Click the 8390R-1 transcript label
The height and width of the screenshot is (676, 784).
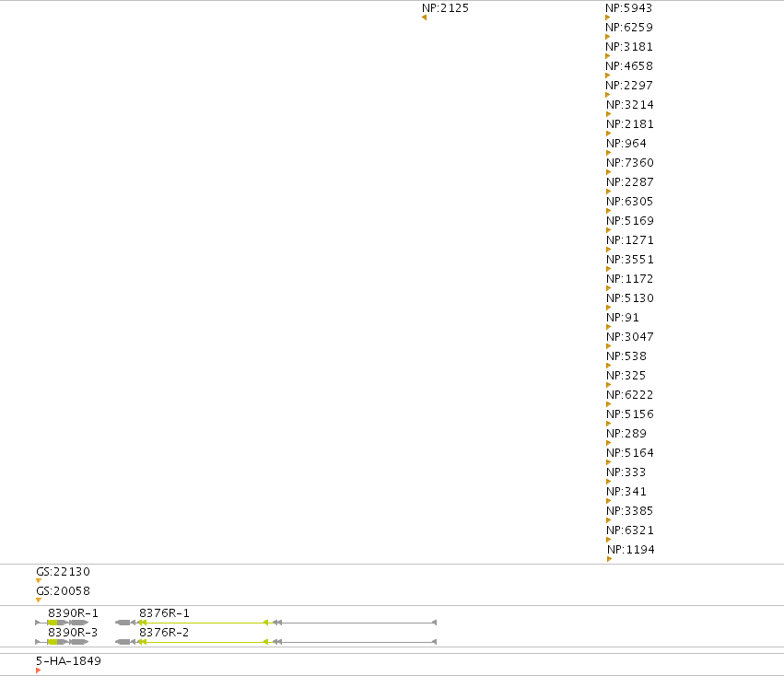[73, 613]
